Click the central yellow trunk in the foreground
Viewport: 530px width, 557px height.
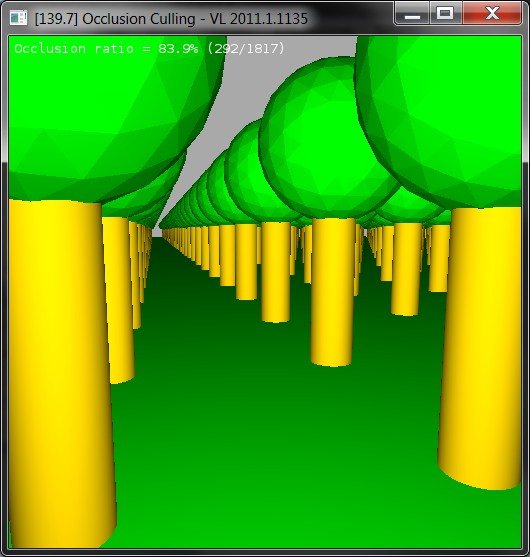[x=333, y=292]
